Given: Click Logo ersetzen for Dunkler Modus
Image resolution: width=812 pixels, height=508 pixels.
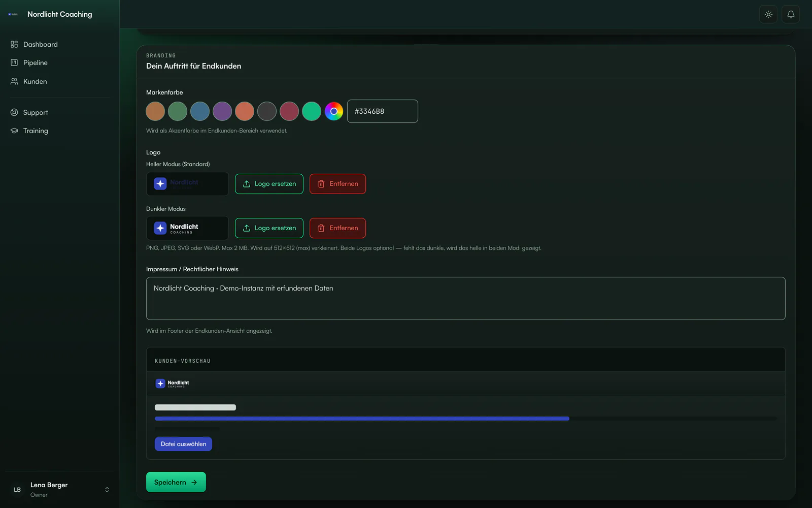Looking at the screenshot, I should coord(269,228).
